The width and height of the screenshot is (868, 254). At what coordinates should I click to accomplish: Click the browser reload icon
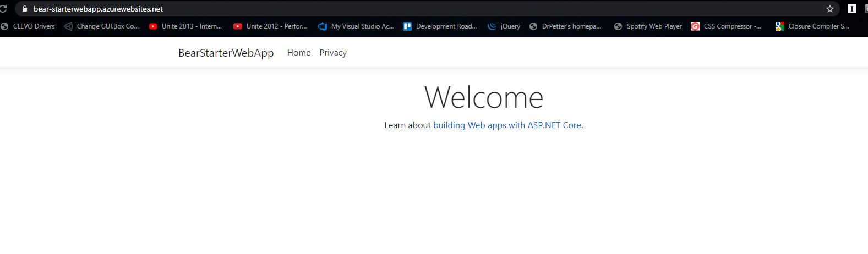tap(3, 9)
